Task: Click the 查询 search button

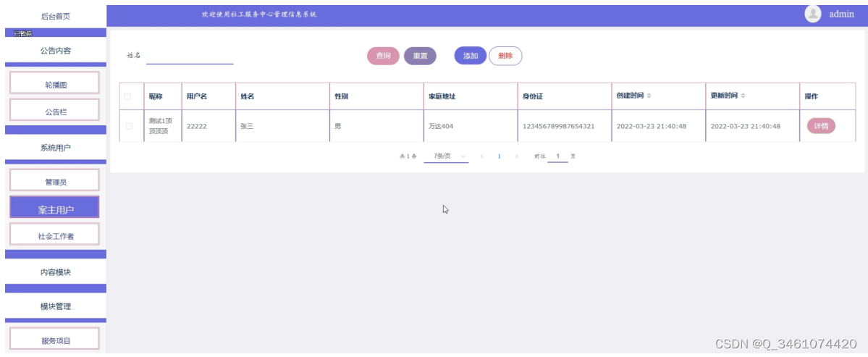Action: point(383,56)
